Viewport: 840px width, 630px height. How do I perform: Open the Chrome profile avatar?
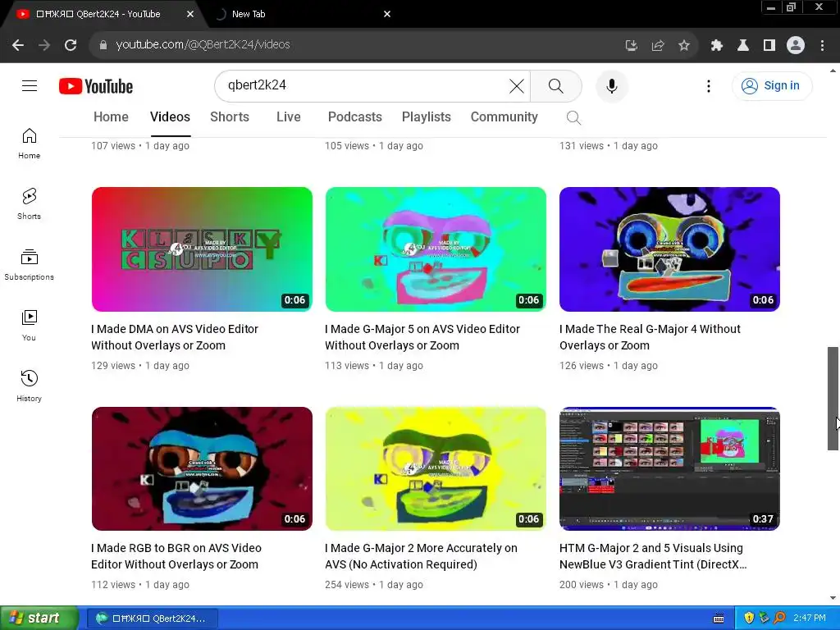coord(796,46)
